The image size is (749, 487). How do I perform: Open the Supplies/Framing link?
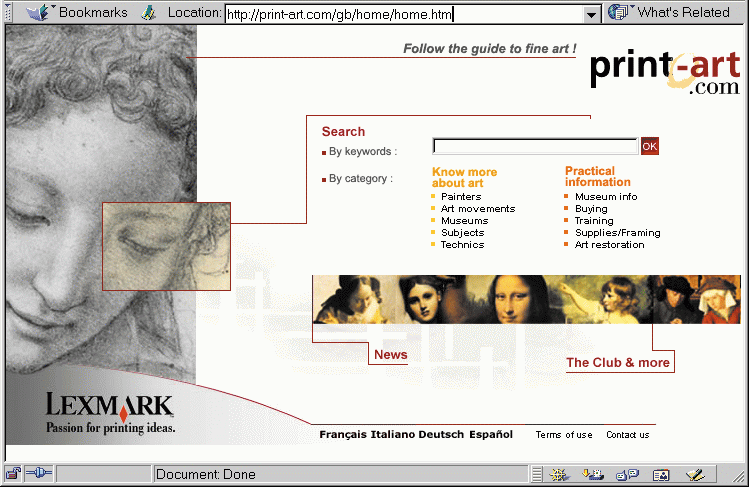click(618, 233)
